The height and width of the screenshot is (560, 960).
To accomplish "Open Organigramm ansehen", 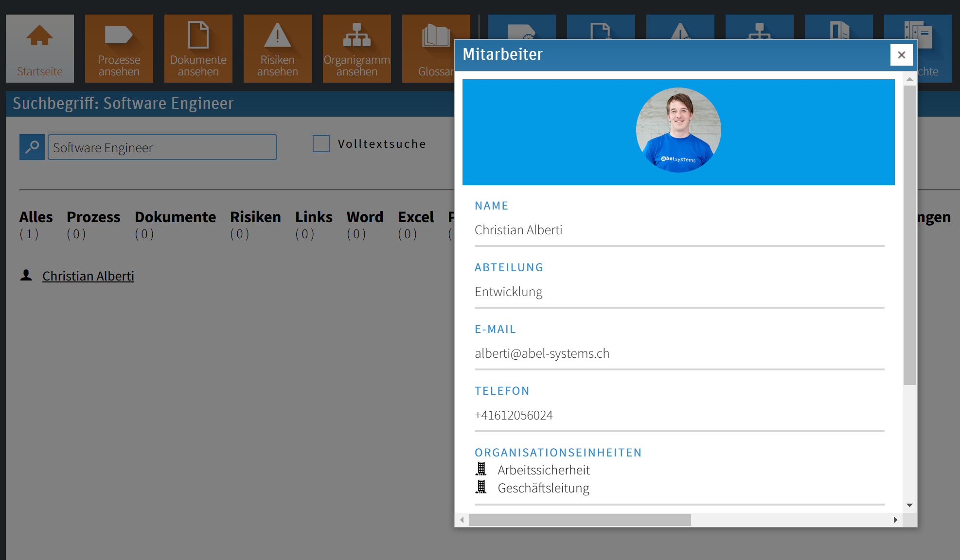I will (x=356, y=49).
